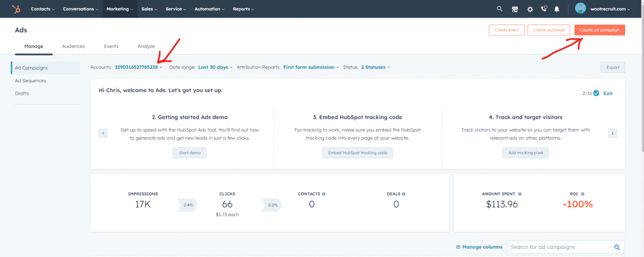Expand the Attribution Reports dropdown
This screenshot has width=644, height=257.
[x=311, y=67]
